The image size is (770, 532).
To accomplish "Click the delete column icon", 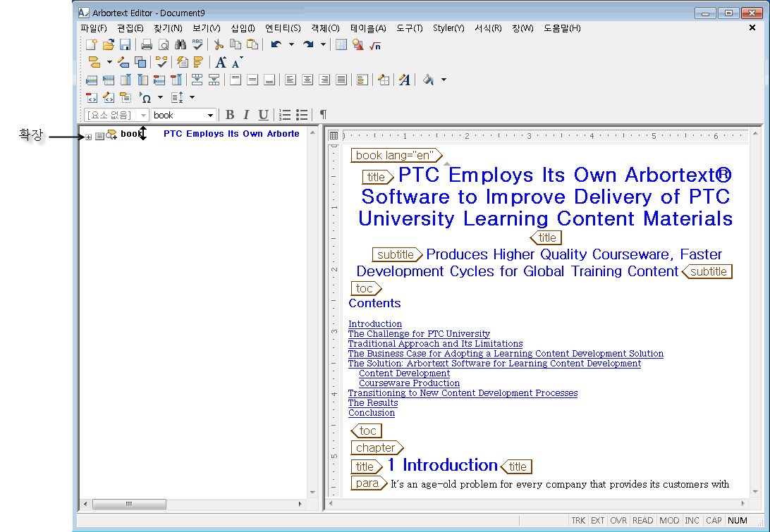I will click(176, 80).
